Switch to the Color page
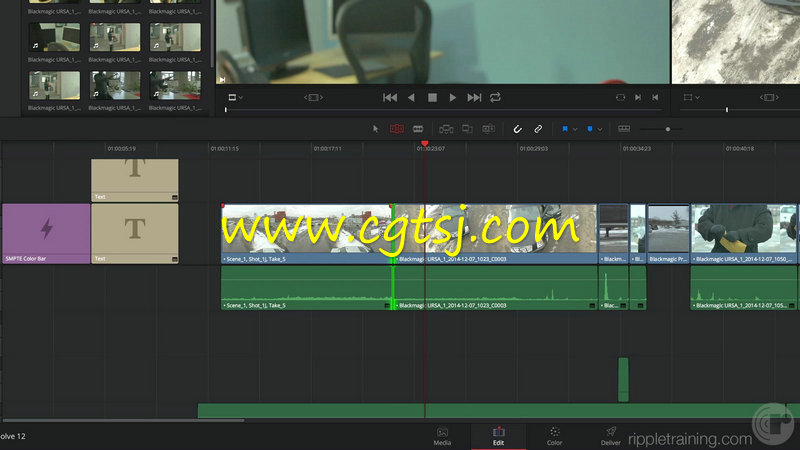This screenshot has width=800, height=450. pos(555,436)
